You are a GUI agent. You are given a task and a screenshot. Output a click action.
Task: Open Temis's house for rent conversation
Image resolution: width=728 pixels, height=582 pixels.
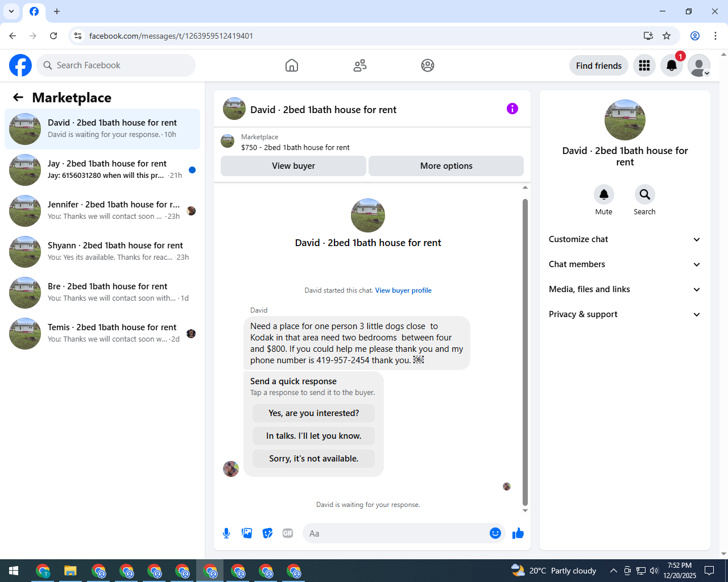pos(102,334)
